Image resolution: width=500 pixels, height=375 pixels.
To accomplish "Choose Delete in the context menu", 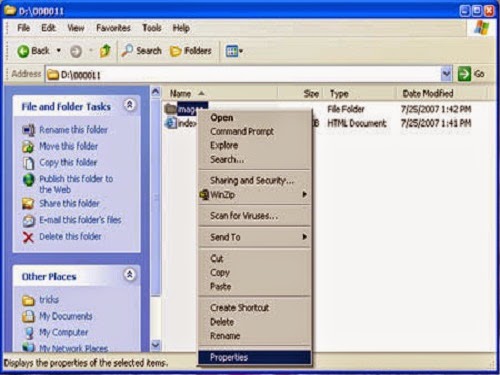I will (x=255, y=322).
